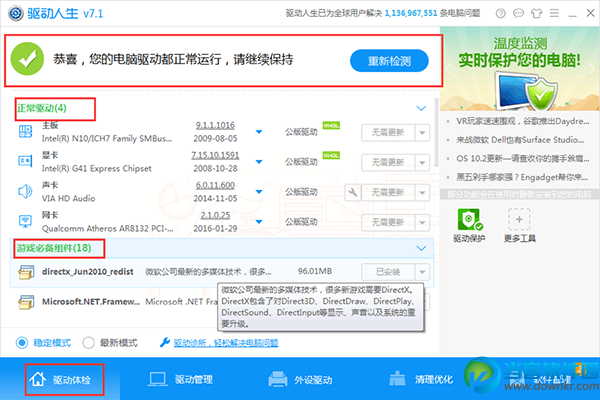The image size is (600, 400).
Task: Click the WHQL badge on 显卡 row
Action: click(x=331, y=155)
